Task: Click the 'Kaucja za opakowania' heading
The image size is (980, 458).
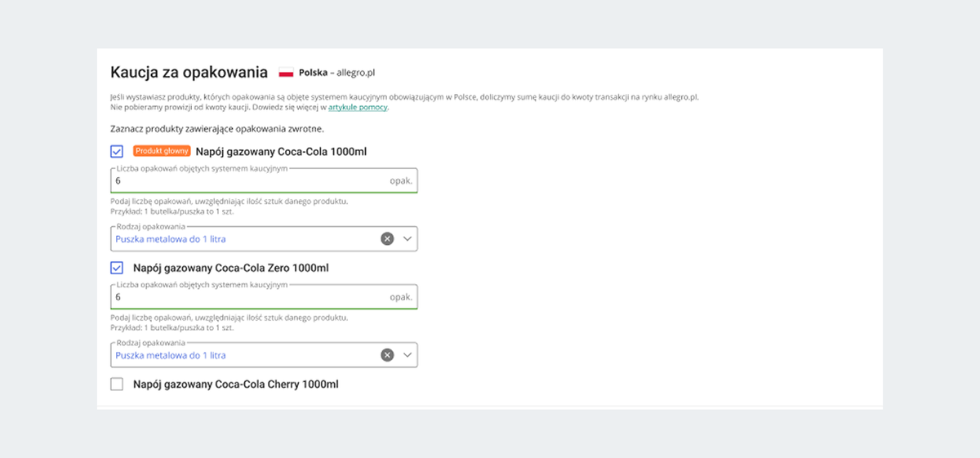Action: [x=189, y=72]
